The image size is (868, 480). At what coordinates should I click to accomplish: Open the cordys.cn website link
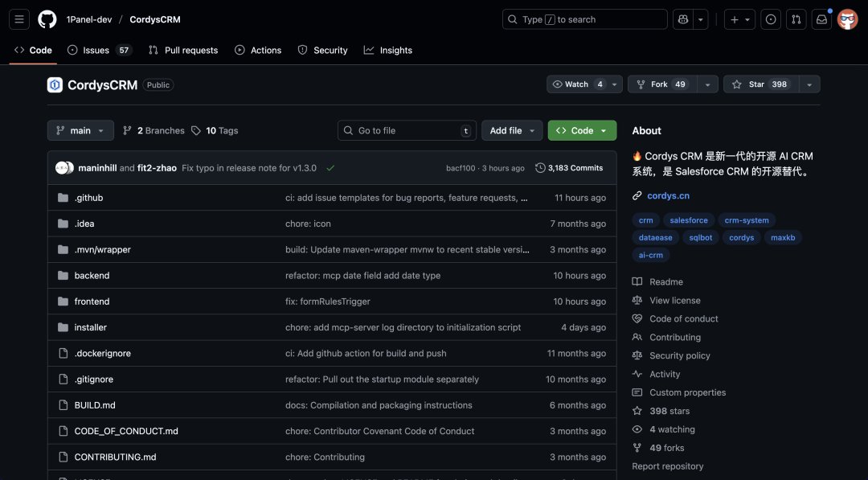click(x=669, y=195)
